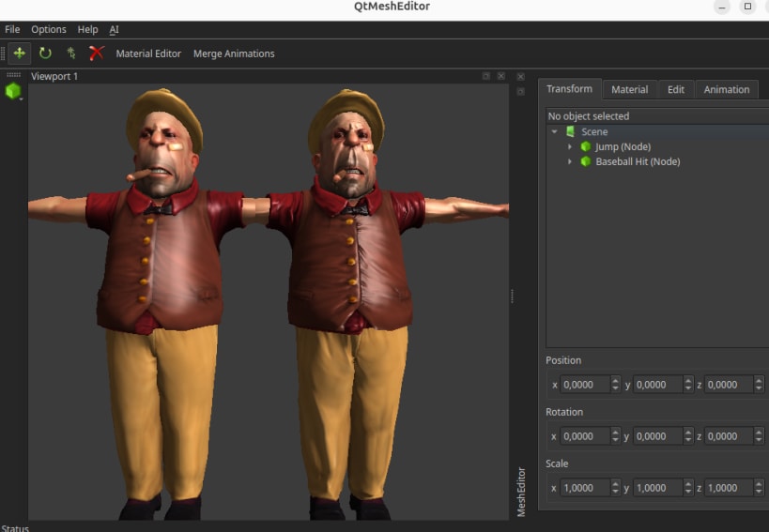The height and width of the screenshot is (532, 769).
Task: Click Merge Animations
Action: point(234,53)
